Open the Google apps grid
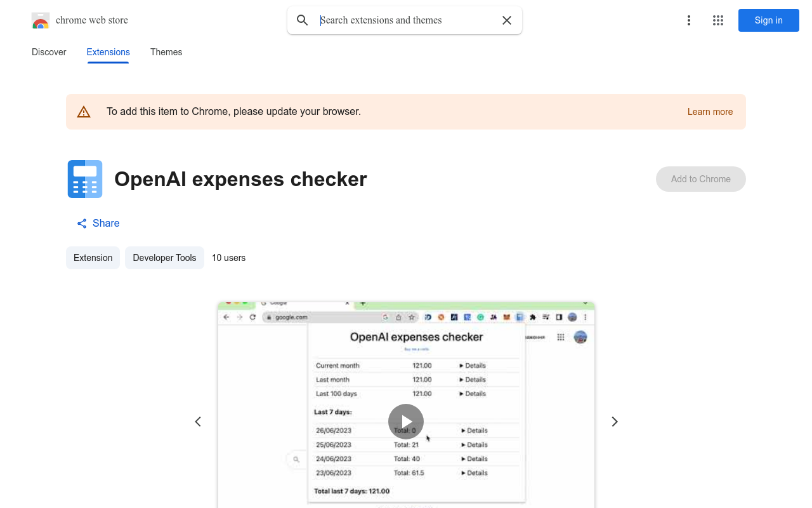Screen dimensions: 812x508 point(718,20)
